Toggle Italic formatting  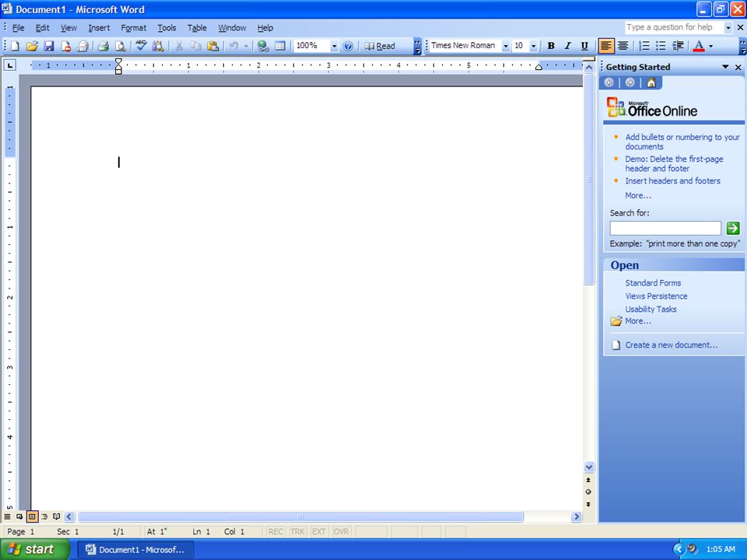click(x=567, y=46)
